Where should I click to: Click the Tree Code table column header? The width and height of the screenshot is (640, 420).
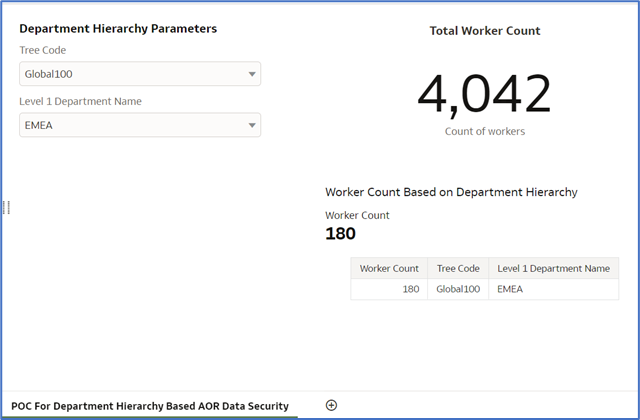[x=458, y=269]
